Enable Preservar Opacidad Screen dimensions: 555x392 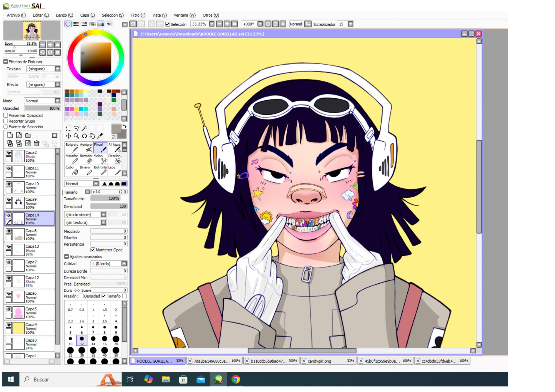pyautogui.click(x=6, y=115)
